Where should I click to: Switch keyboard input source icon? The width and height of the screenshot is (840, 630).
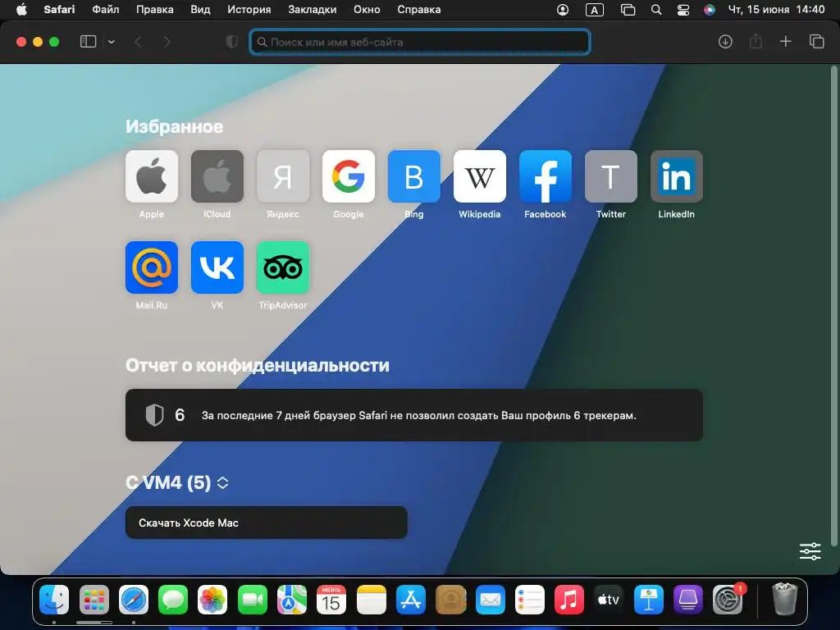tap(594, 10)
